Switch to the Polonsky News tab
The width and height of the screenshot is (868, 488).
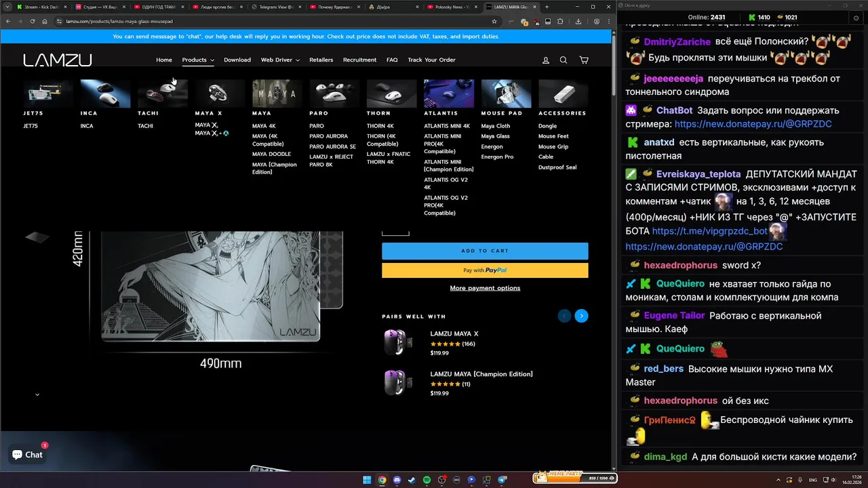(453, 7)
